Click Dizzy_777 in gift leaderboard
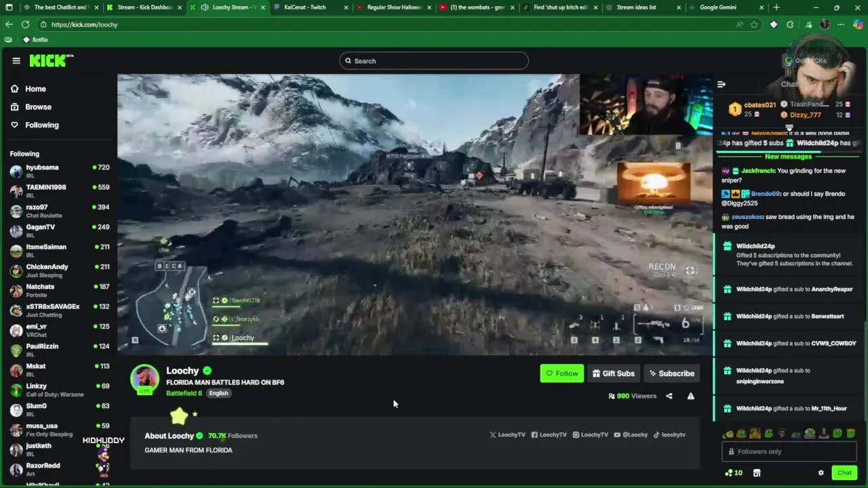This screenshot has width=868, height=488. click(806, 115)
